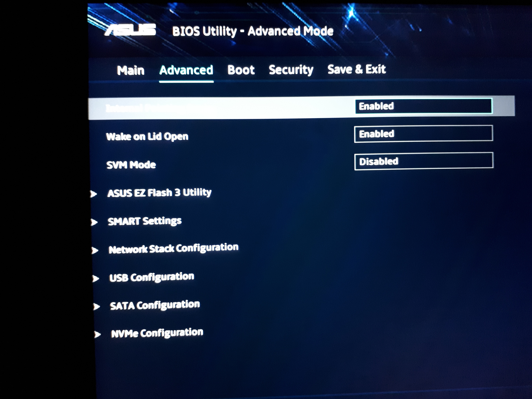Select the SVM Mode label

coord(131,165)
